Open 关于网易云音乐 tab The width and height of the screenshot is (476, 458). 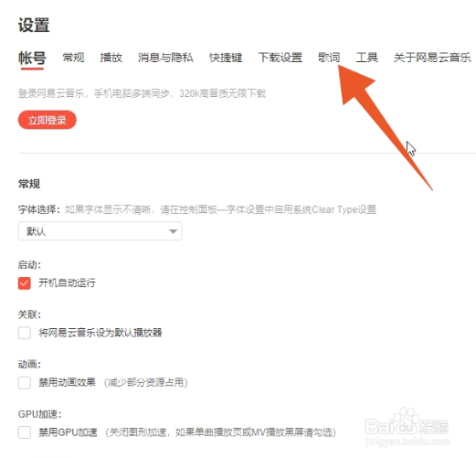(x=432, y=58)
